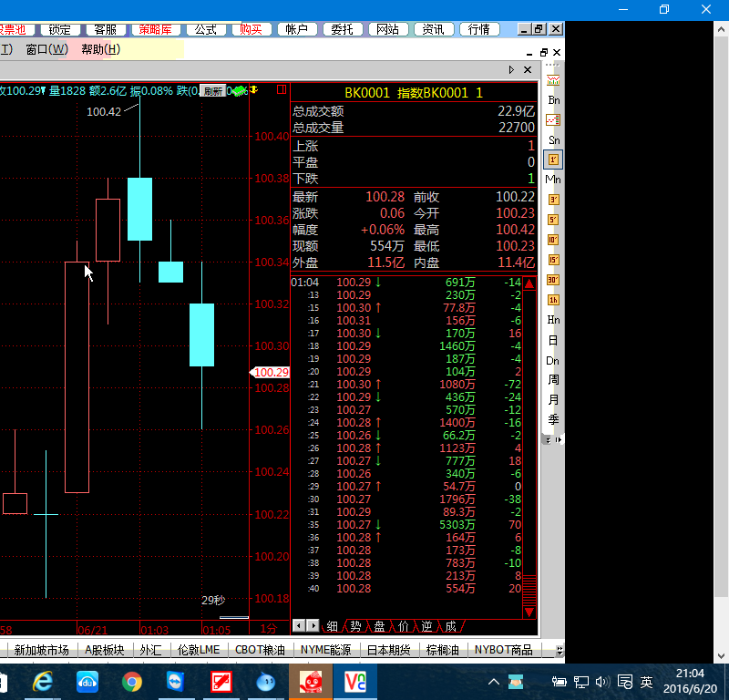Show hidden system tray icons

click(493, 682)
